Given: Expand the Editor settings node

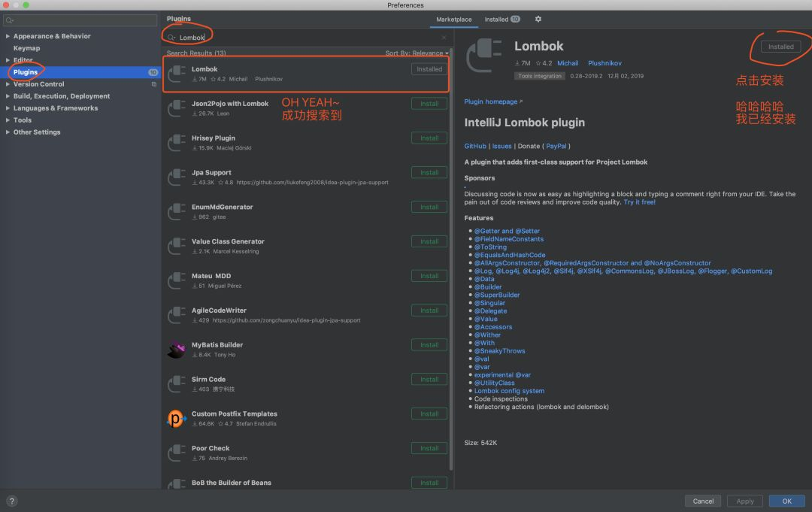Looking at the screenshot, I should coord(8,60).
